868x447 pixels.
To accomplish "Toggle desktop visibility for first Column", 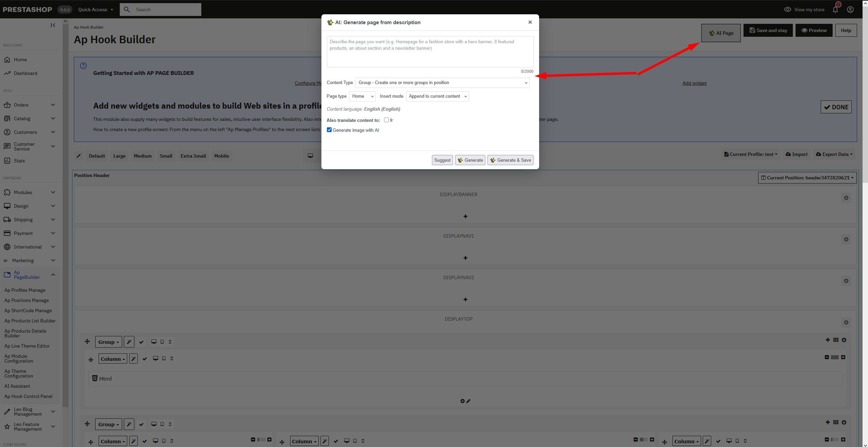I will 155,358.
